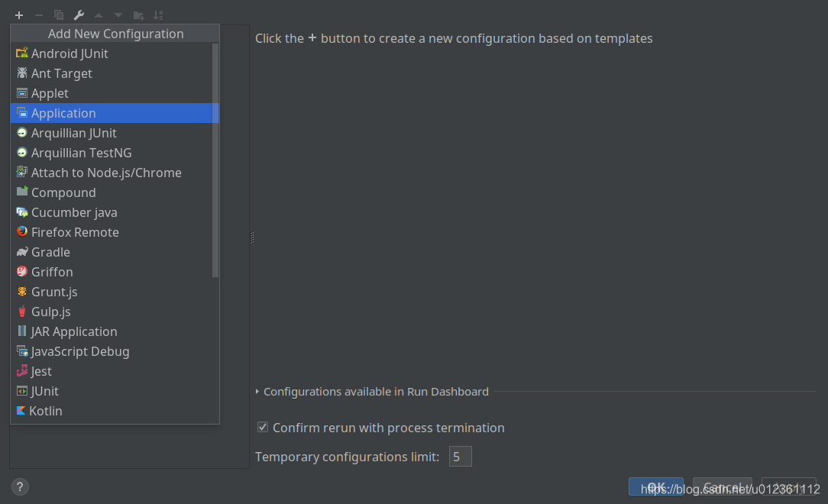This screenshot has height=504, width=828.
Task: Click the move configuration up arrow
Action: pos(99,15)
